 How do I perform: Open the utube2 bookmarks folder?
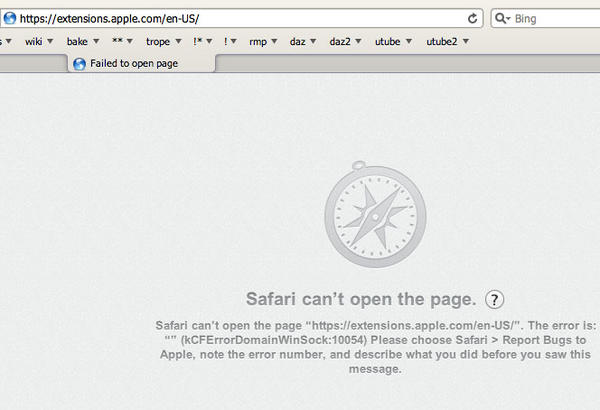pos(448,41)
